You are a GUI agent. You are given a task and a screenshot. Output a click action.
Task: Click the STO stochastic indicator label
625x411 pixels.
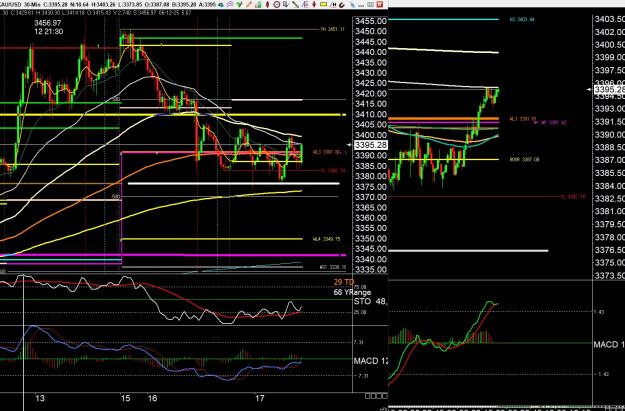click(362, 301)
